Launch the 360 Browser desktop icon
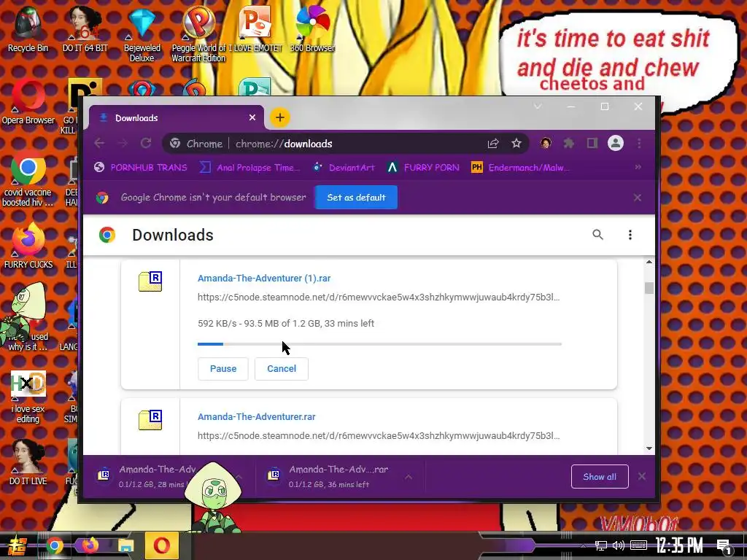Viewport: 747px width, 560px height. point(312,28)
